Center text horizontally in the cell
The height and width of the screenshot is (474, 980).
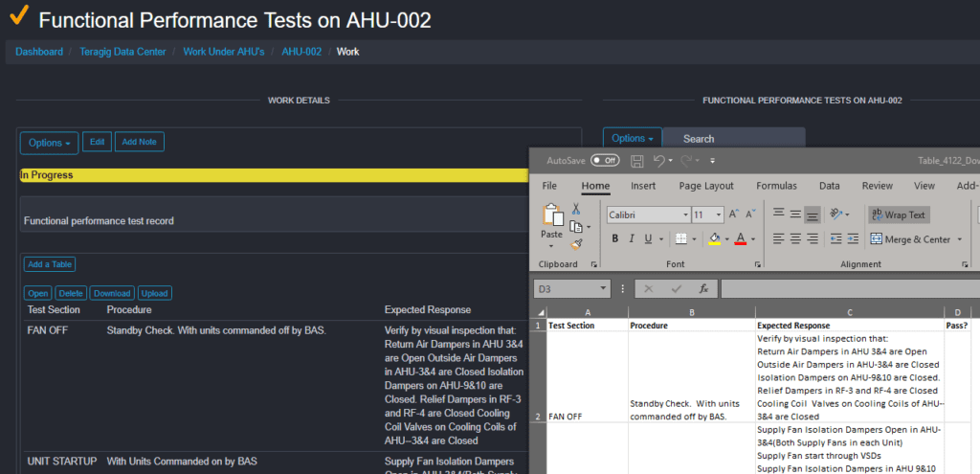[x=795, y=238]
